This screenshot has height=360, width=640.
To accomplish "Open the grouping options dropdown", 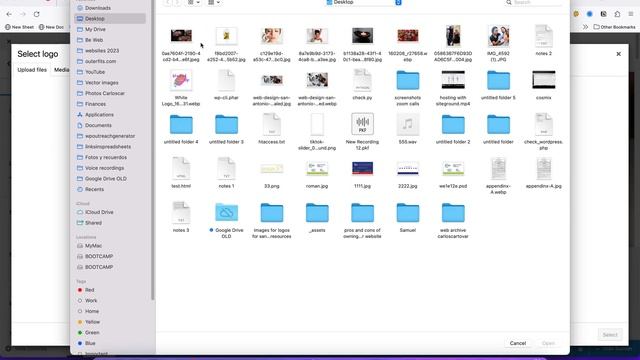I will pos(214,2).
